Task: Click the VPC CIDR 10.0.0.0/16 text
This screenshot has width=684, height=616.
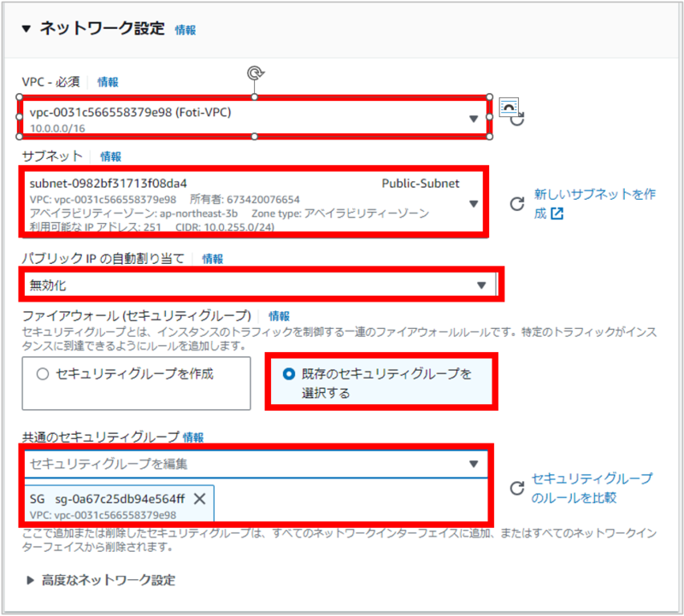Action: [57, 129]
